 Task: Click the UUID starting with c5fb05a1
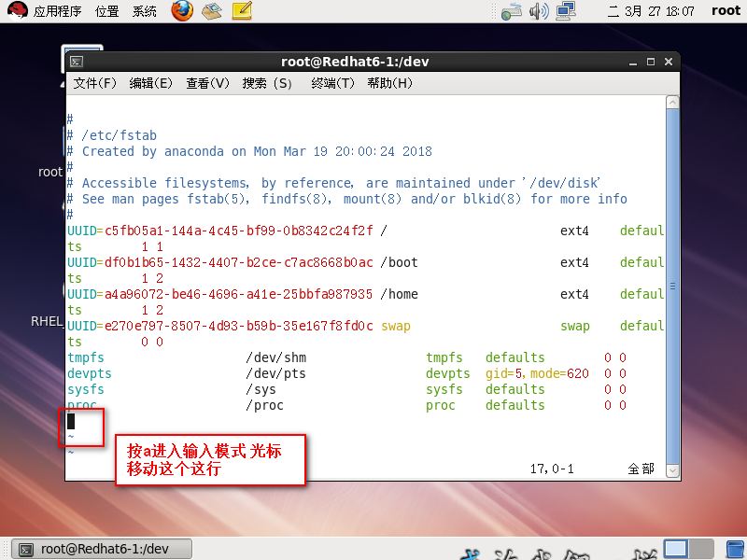239,231
